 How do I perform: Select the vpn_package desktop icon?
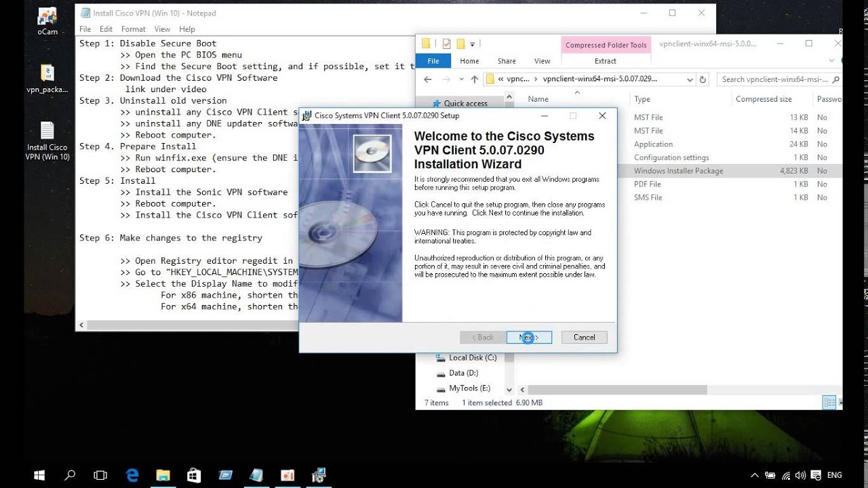(47, 79)
